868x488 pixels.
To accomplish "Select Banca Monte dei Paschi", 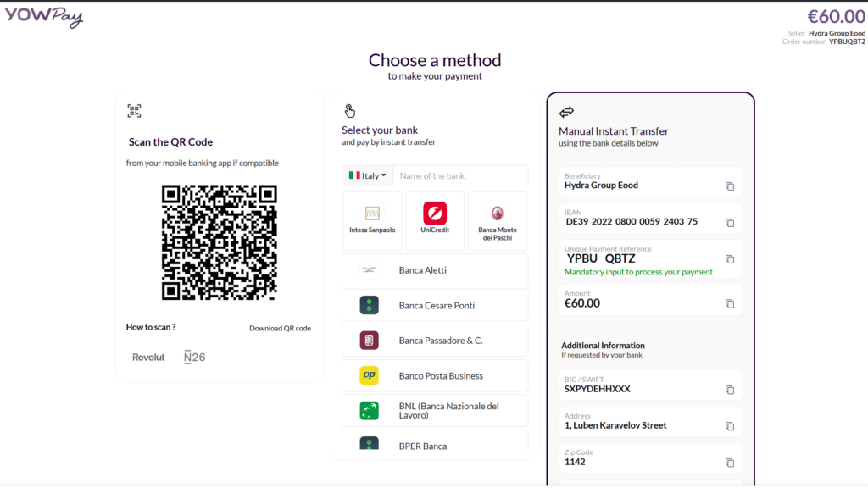I will pyautogui.click(x=498, y=220).
